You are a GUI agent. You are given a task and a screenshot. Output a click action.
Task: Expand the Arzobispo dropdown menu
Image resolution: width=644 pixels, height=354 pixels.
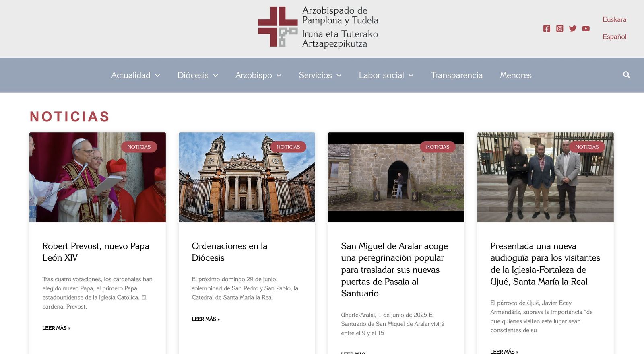[258, 75]
